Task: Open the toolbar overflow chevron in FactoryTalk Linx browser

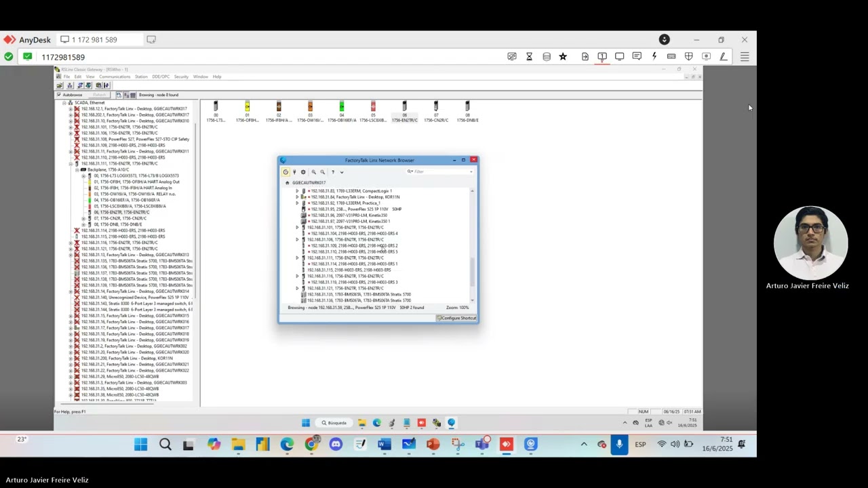Action: (x=342, y=172)
